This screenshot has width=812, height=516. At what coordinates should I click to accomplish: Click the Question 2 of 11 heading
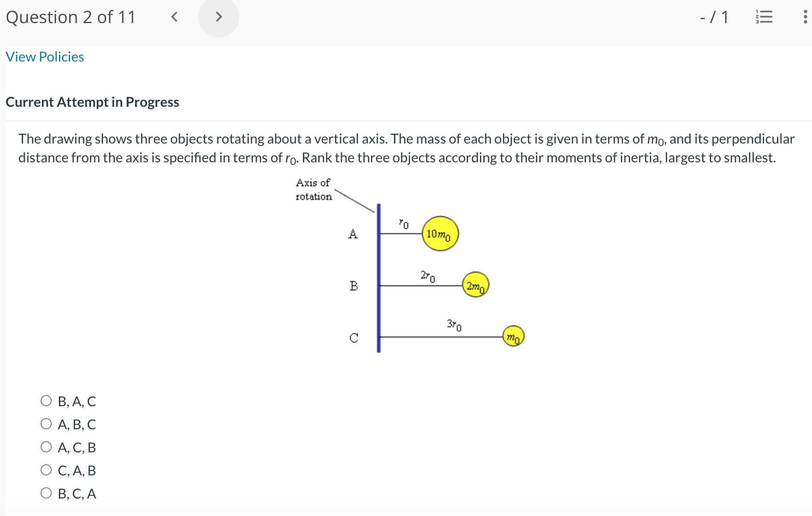coord(71,17)
